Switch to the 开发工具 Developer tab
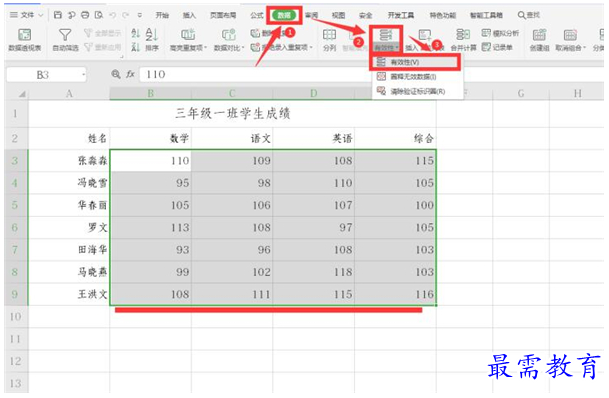Image resolution: width=609 pixels, height=398 pixels. point(401,15)
